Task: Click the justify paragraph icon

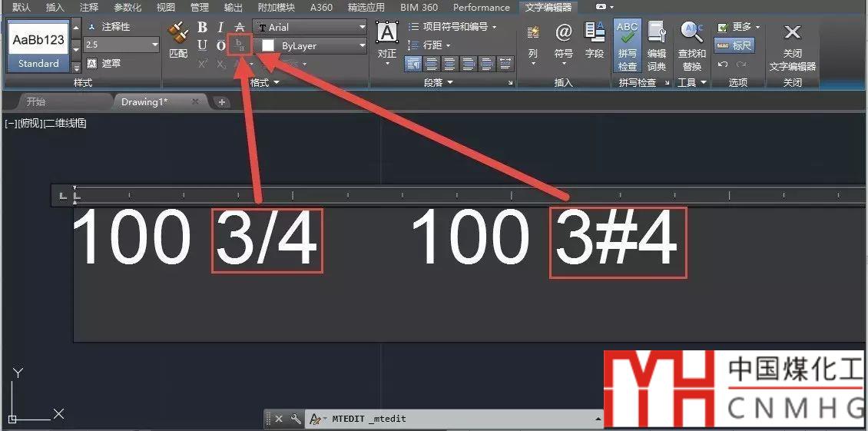Action: [x=486, y=64]
